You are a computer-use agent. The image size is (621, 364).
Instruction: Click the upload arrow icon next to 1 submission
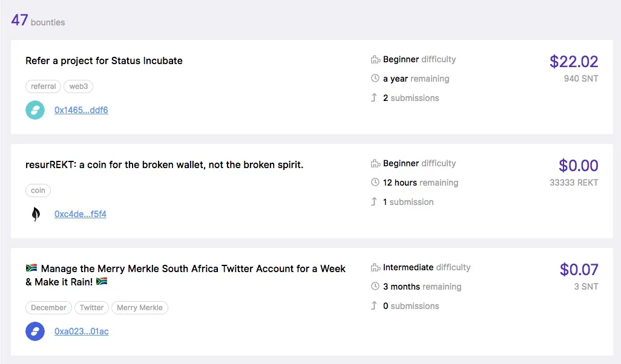click(x=374, y=201)
